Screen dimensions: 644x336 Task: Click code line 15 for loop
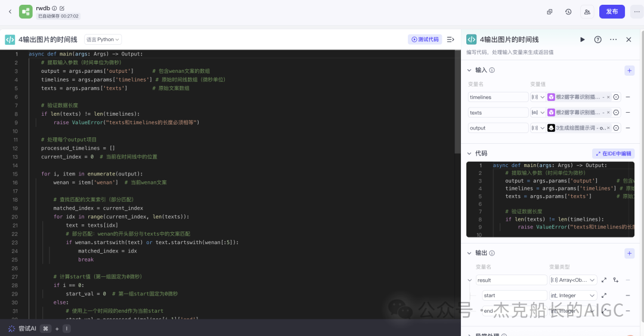92,174
